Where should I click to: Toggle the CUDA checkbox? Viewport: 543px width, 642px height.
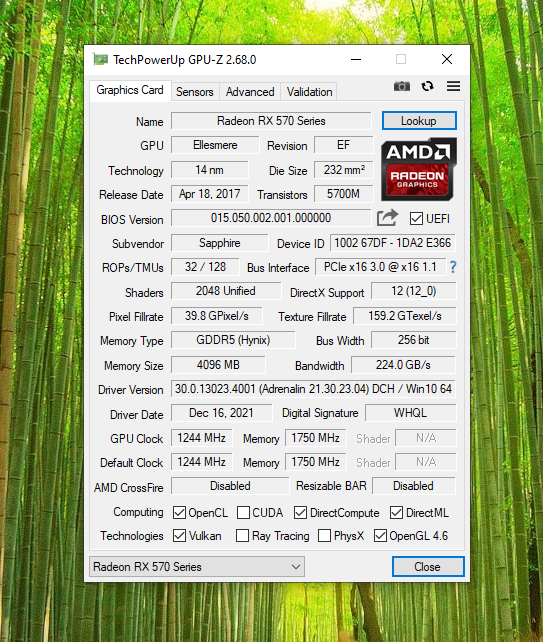click(x=243, y=513)
